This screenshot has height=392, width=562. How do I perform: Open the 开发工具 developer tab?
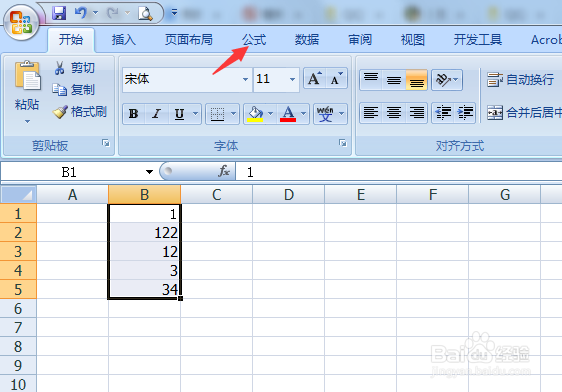pyautogui.click(x=477, y=40)
